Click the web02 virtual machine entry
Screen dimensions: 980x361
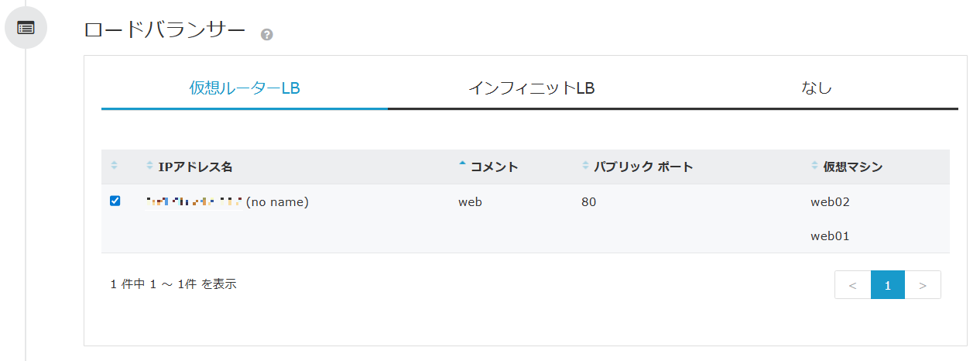[830, 202]
